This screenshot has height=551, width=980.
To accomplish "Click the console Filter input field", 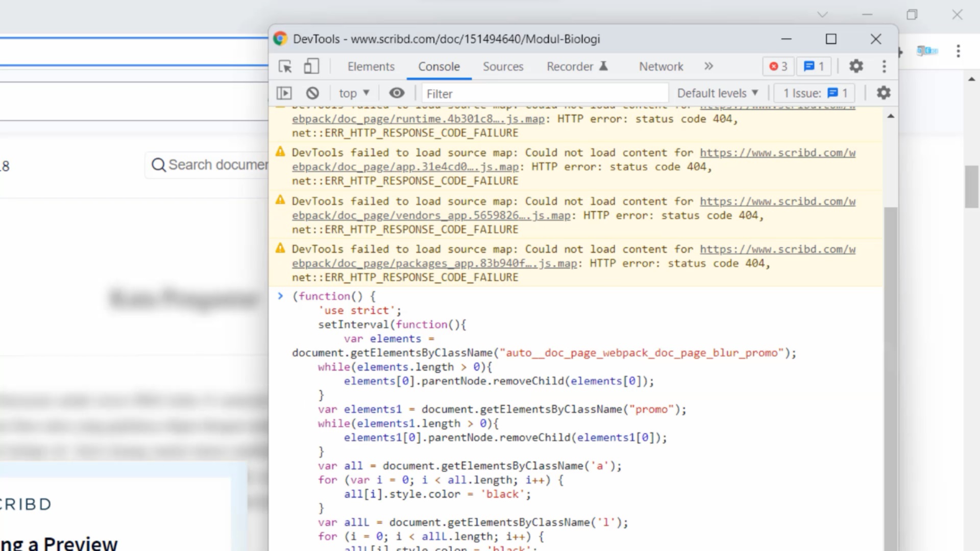I will point(544,93).
